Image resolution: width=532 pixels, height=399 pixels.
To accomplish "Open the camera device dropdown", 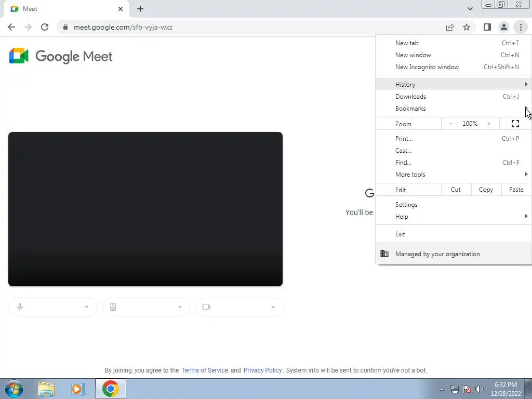I will (x=239, y=307).
